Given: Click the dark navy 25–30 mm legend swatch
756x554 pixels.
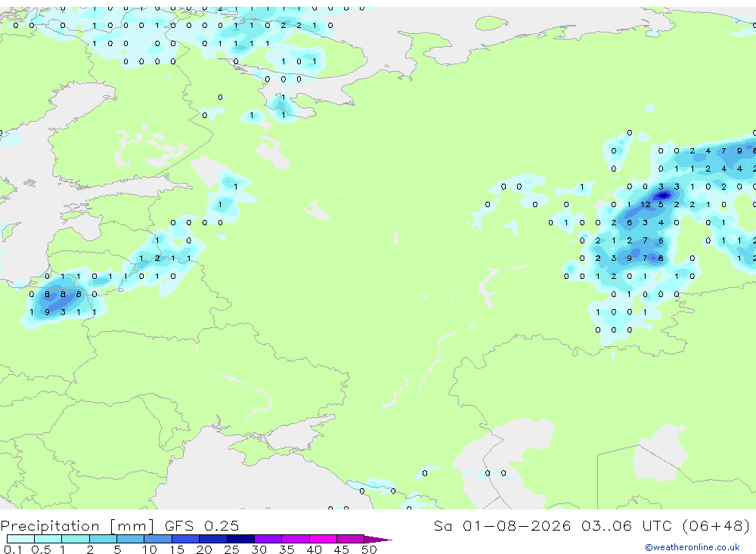Looking at the screenshot, I should (240, 539).
